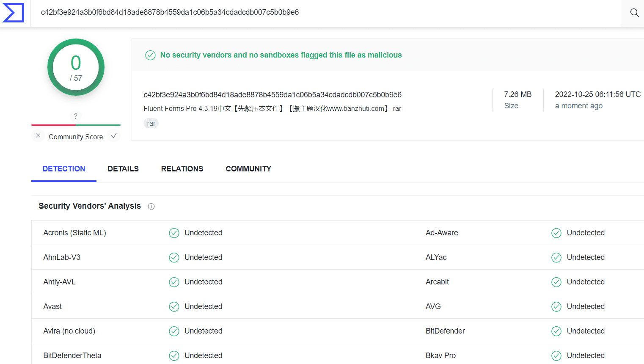Image resolution: width=644 pixels, height=364 pixels.
Task: Open the DETECTION tab
Action: (64, 169)
